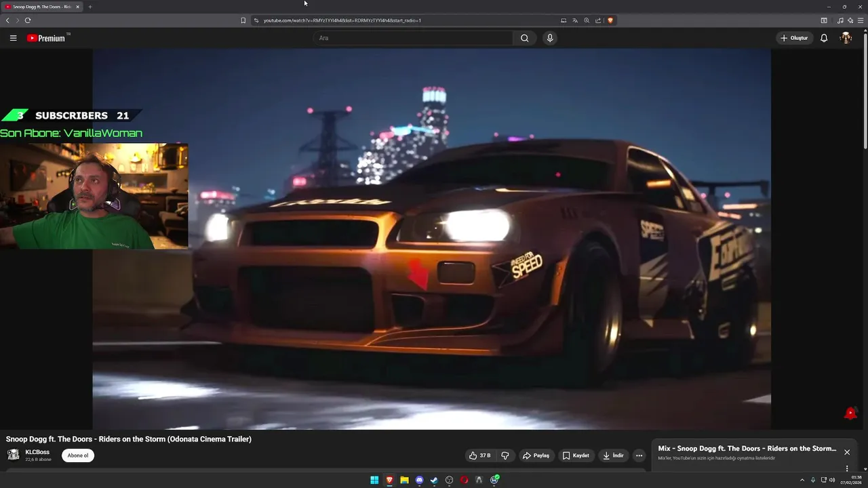Screen dimensions: 868x488
Task: Open a new browser tab
Action: tap(90, 7)
